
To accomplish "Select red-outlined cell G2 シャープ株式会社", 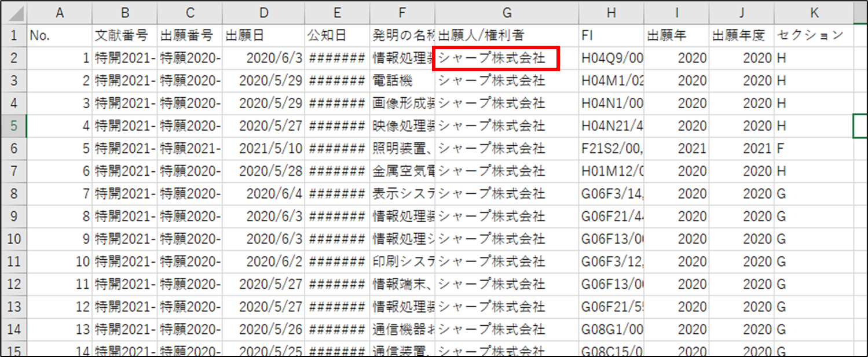I will pyautogui.click(x=496, y=58).
